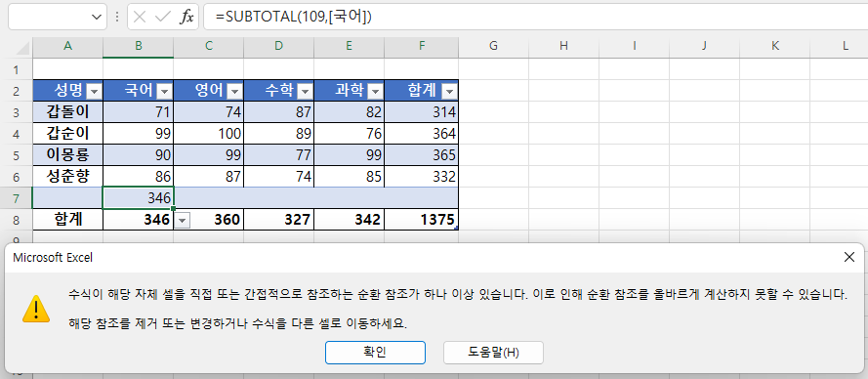Click the yellow warning triangle icon
The width and height of the screenshot is (868, 379).
pos(36,309)
